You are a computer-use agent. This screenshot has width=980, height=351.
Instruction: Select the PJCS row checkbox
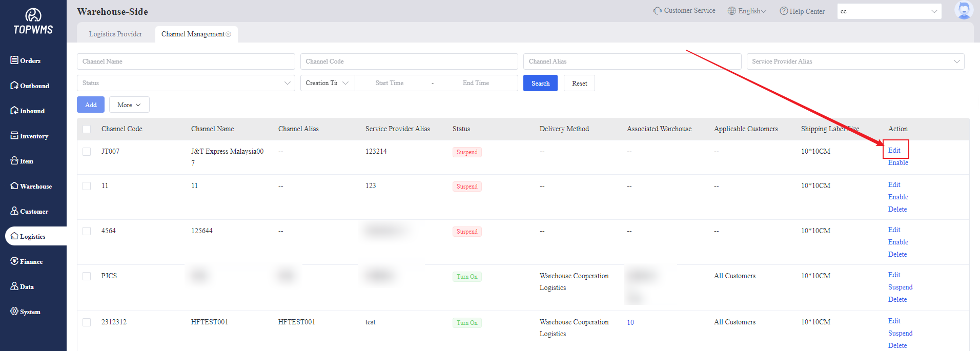[x=87, y=276]
